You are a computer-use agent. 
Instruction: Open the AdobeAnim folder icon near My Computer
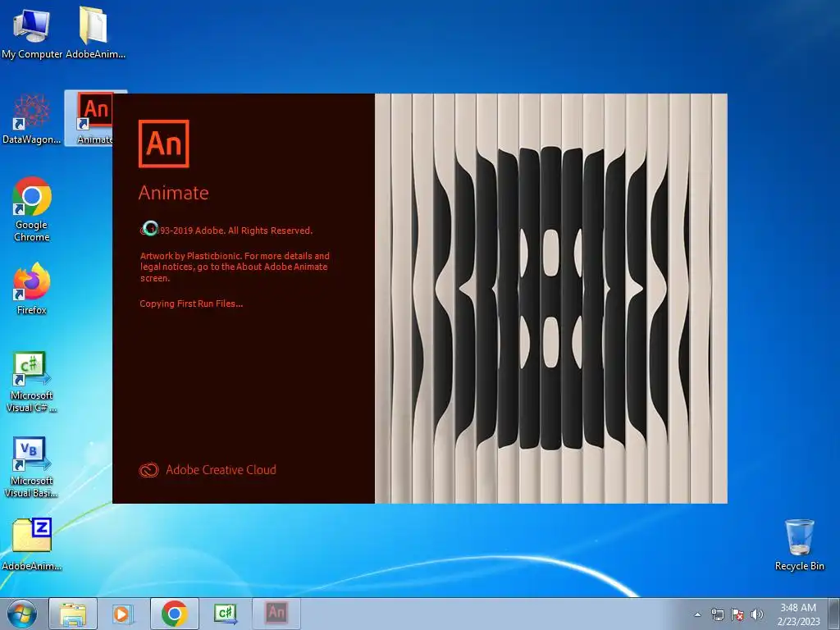click(95, 32)
